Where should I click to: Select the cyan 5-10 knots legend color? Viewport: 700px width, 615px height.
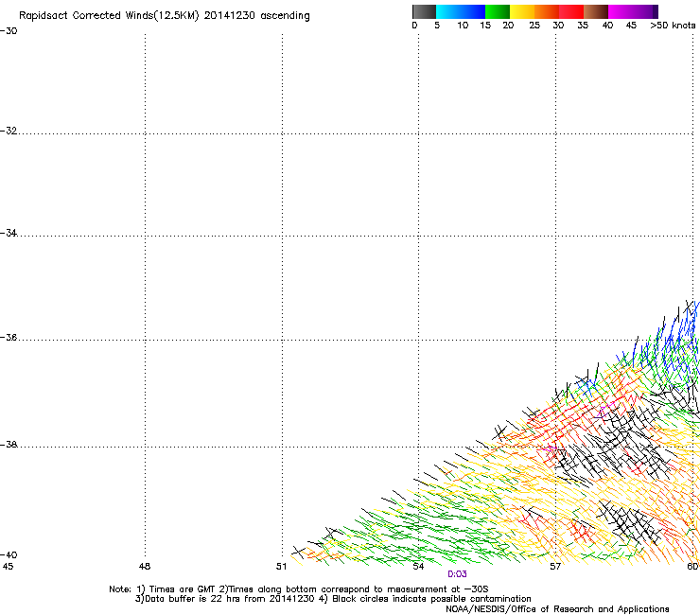tap(448, 11)
